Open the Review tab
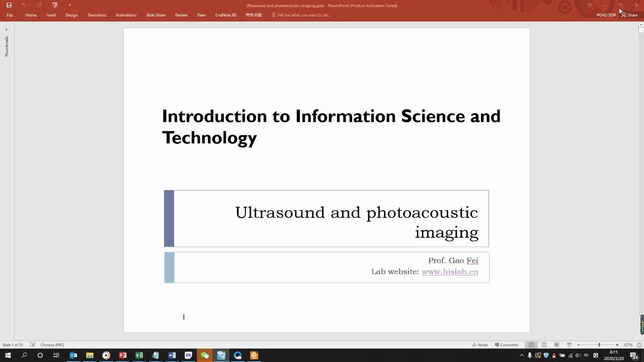This screenshot has height=362, width=644. point(181,15)
